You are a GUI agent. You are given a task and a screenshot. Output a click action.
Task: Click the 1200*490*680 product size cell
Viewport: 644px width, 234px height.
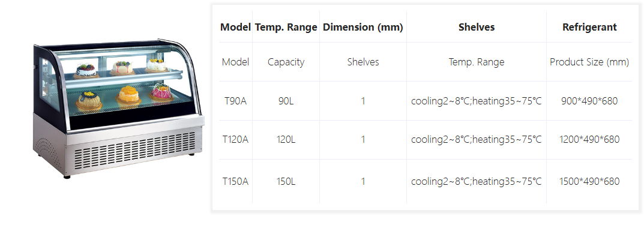589,140
